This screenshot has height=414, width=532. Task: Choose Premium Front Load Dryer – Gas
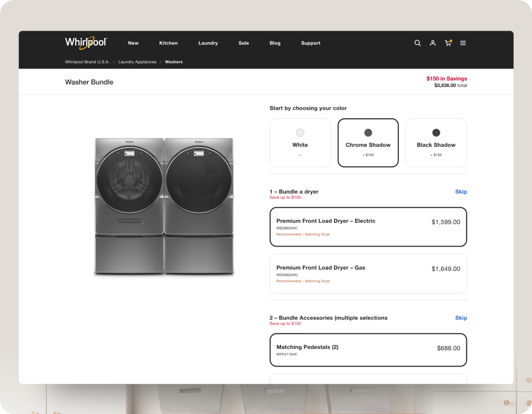(368, 273)
